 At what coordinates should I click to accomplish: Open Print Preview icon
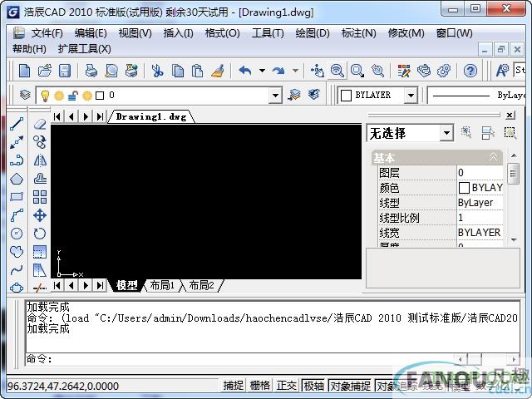point(111,71)
